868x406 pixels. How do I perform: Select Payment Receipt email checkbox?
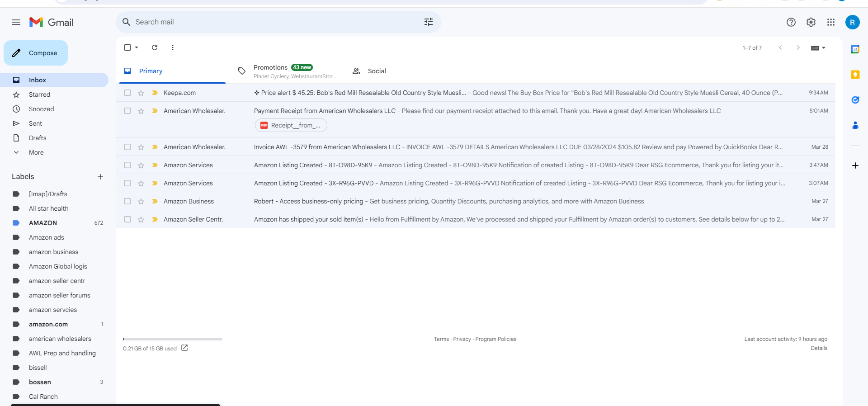click(127, 111)
